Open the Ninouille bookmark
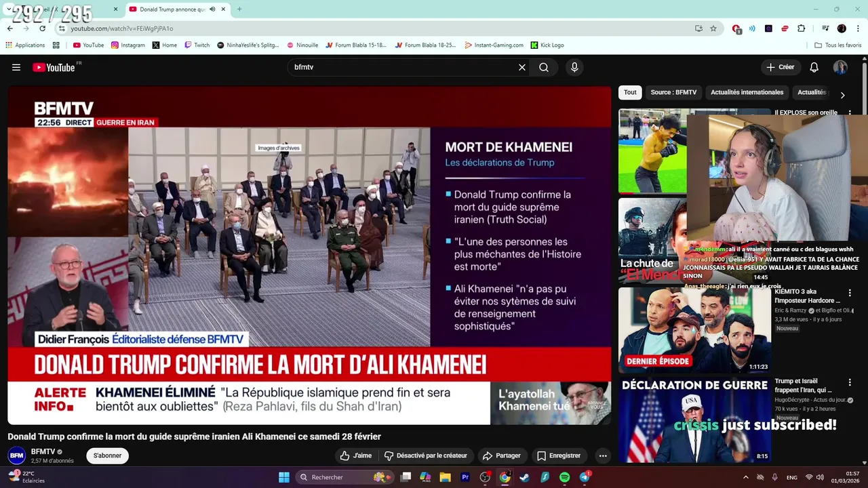Image resolution: width=868 pixels, height=488 pixels. coord(302,45)
